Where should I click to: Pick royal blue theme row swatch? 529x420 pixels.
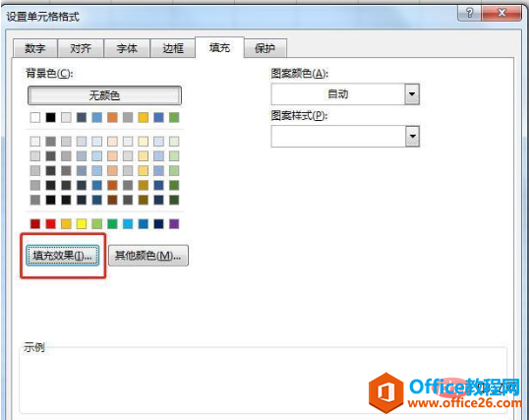158,117
